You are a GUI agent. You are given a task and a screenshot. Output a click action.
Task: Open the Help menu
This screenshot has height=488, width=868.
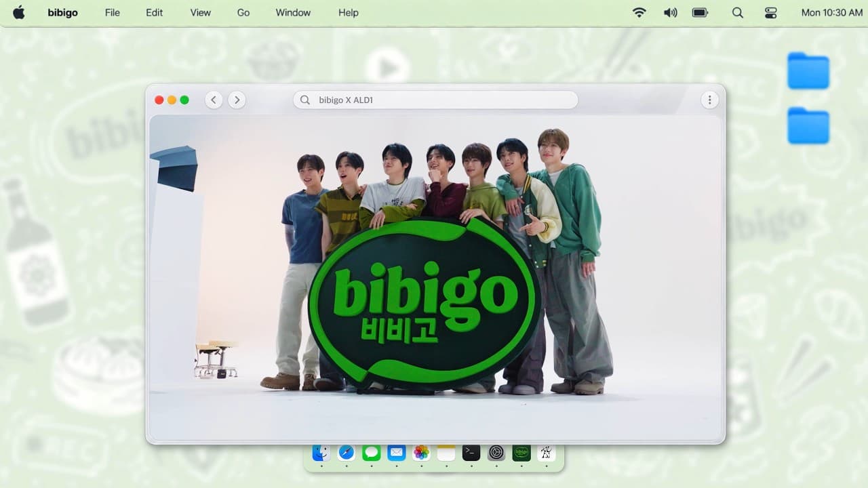point(349,12)
